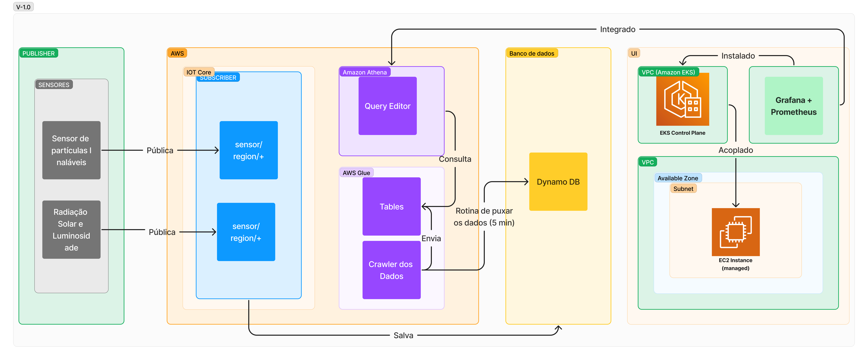Click the Salva connector label
Viewport: 868px width, 360px height.
403,335
